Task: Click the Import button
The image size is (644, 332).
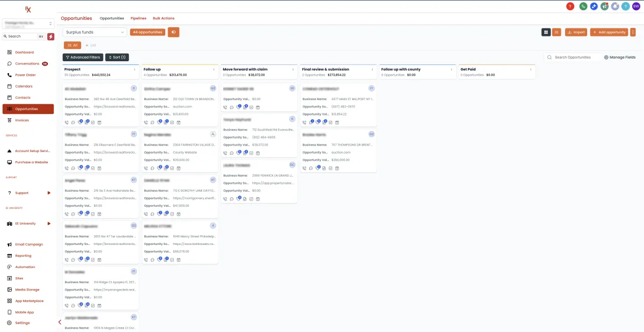Action: 576,32
